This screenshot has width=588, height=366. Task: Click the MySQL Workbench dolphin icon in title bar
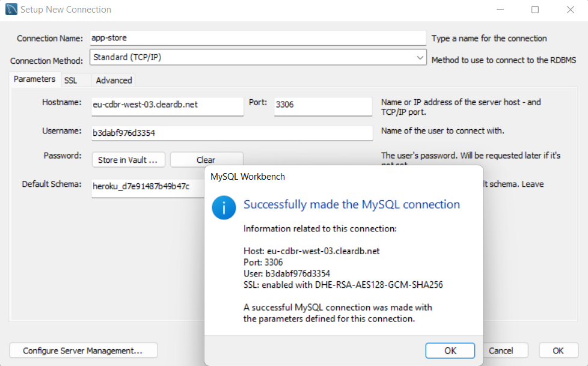point(11,10)
